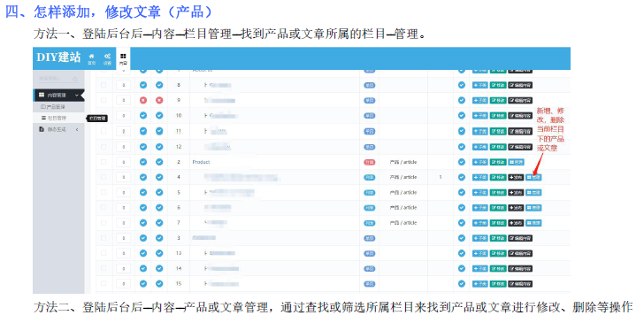
Task: Click 管理 button on row 5
Action: tap(534, 192)
